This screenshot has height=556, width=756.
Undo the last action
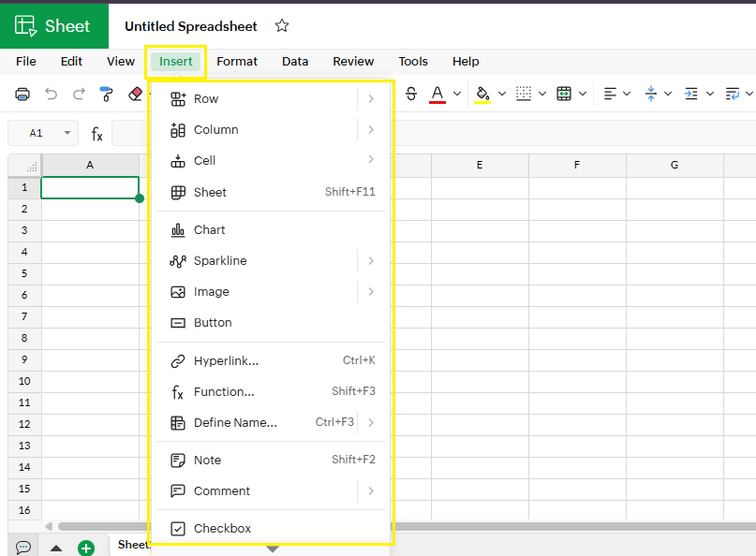52,94
